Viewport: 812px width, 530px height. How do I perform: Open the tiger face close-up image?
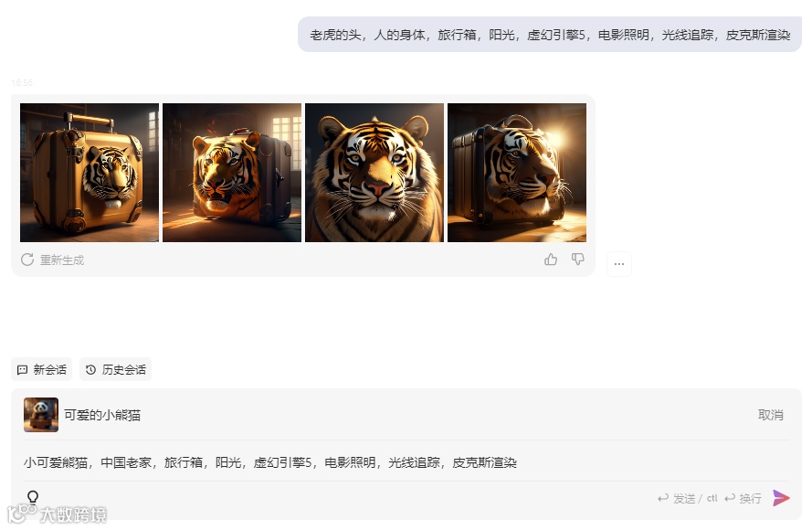click(x=374, y=173)
